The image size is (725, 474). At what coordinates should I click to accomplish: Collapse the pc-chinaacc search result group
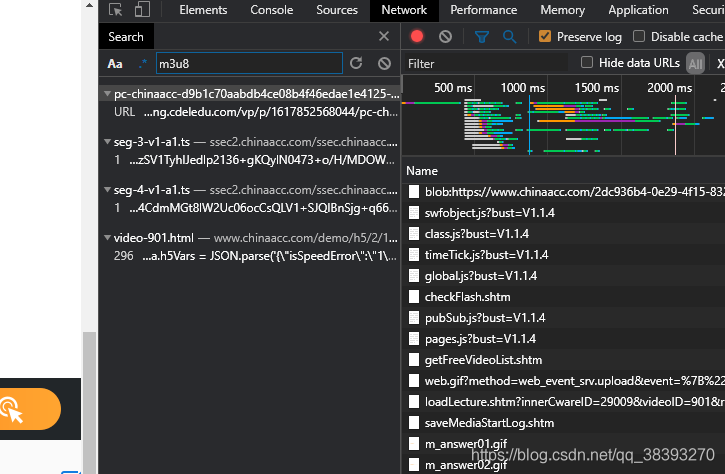[x=107, y=94]
